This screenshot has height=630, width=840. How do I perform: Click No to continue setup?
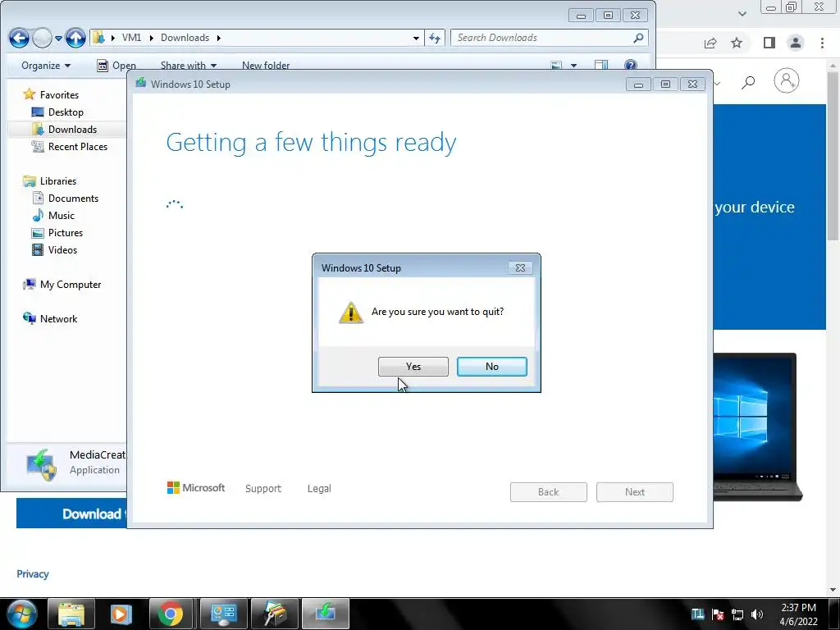click(492, 367)
